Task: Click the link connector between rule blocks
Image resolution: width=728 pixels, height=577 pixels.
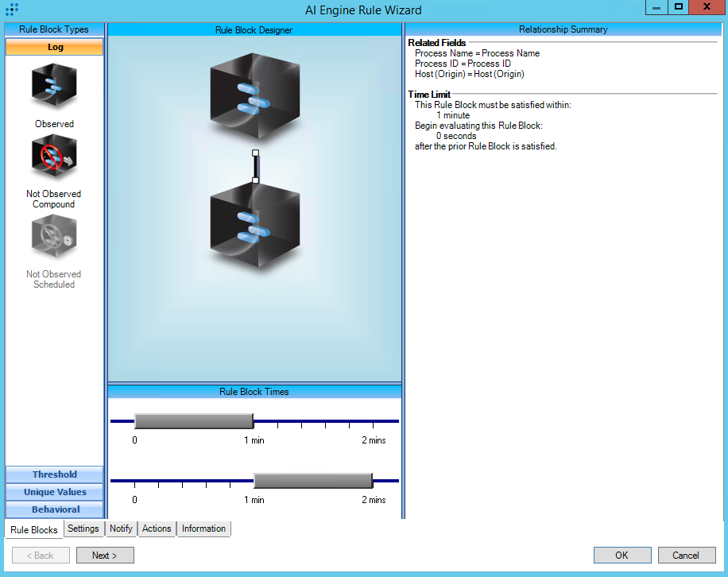Action: 255,166
